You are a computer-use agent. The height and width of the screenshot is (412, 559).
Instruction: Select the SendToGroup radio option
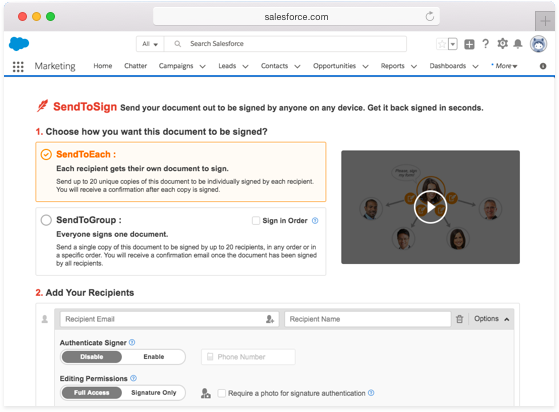[46, 220]
